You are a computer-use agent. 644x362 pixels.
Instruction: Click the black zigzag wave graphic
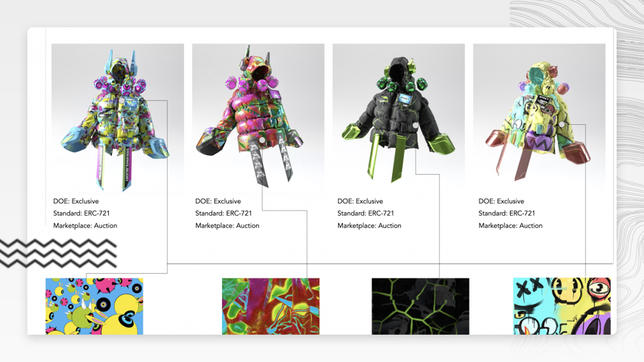[58, 253]
